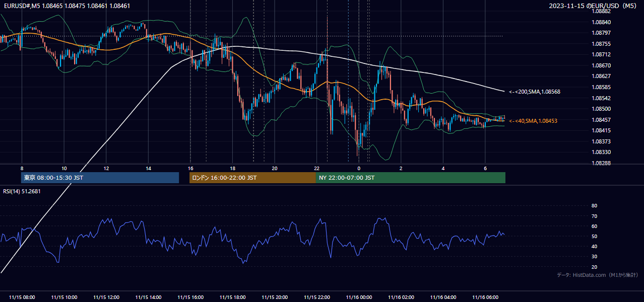644x302 pixels.
Task: Click the bottom time label 11/15 12:00
Action: [x=106, y=297]
